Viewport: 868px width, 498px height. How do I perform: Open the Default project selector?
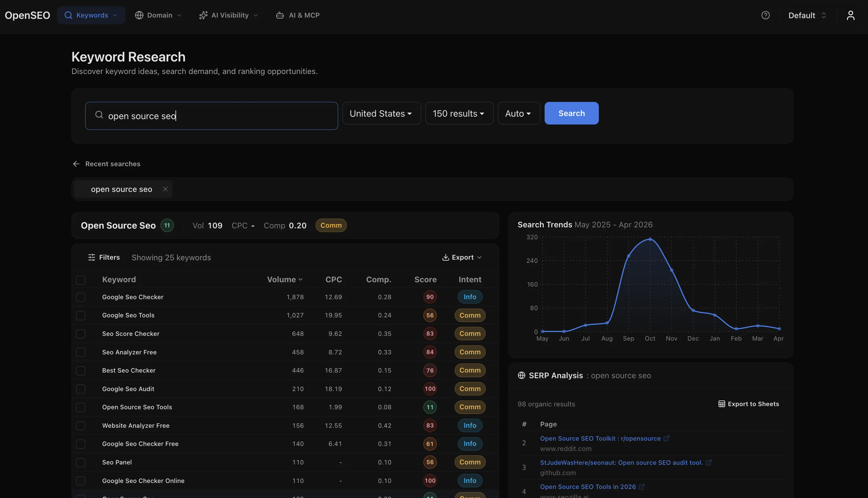[x=807, y=15]
